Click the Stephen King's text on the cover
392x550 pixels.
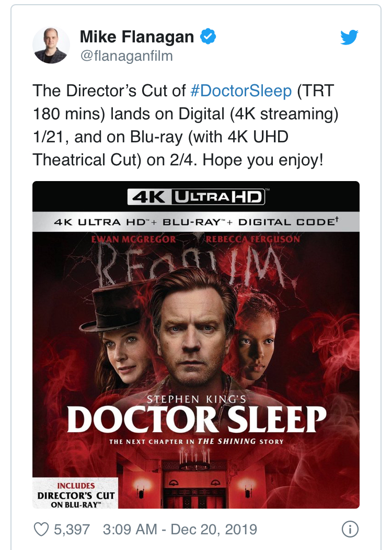pyautogui.click(x=197, y=399)
